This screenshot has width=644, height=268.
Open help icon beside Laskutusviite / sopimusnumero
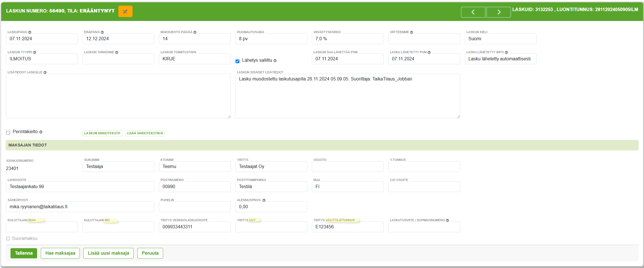[447, 220]
